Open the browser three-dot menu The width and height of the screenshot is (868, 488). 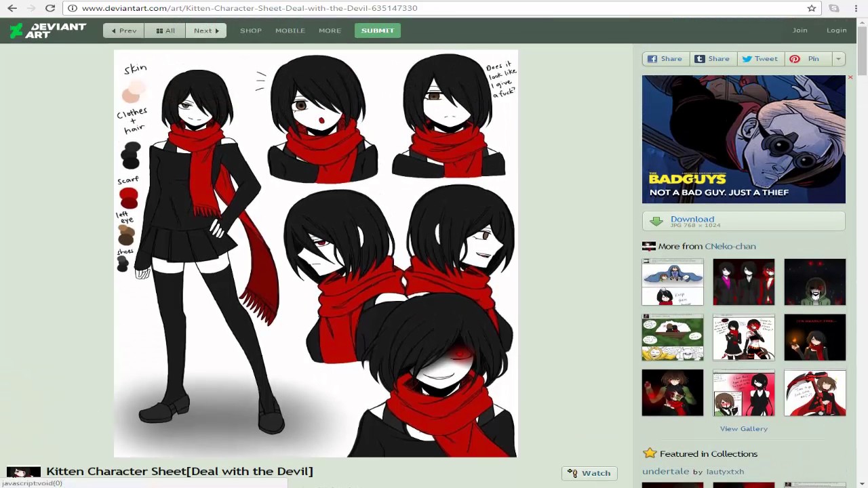(856, 8)
